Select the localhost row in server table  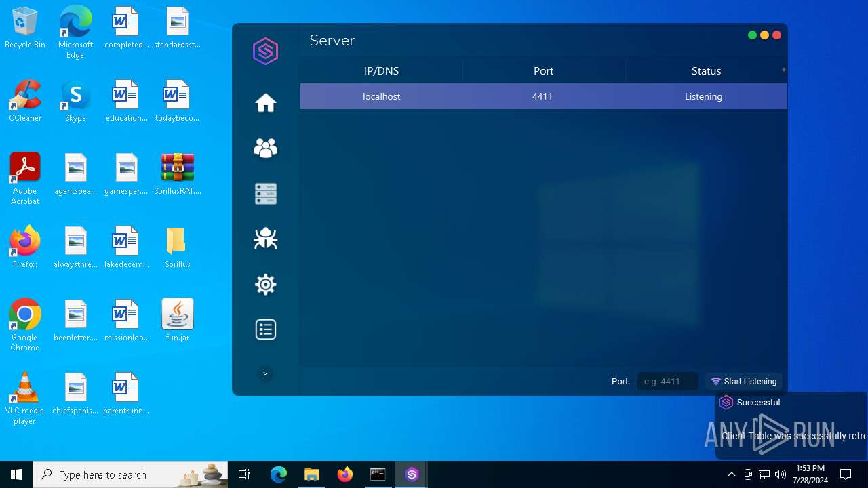tap(543, 96)
